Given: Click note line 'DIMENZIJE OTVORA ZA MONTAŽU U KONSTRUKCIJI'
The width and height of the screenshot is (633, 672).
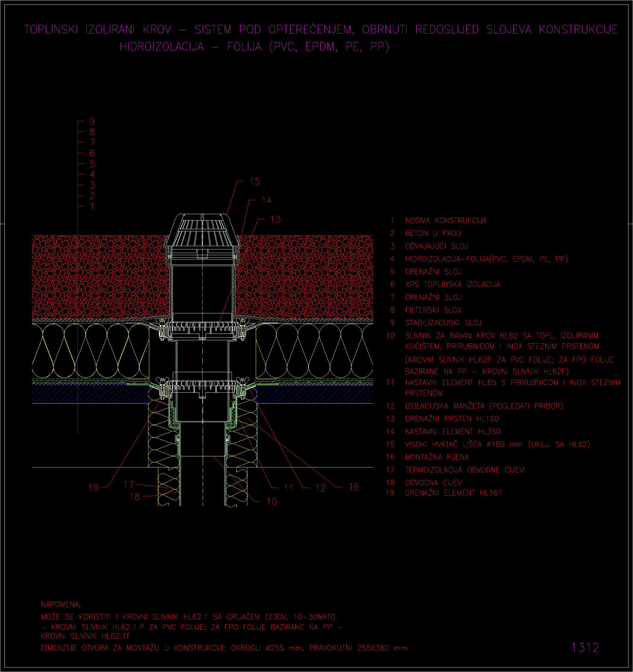Looking at the screenshot, I should [224, 648].
